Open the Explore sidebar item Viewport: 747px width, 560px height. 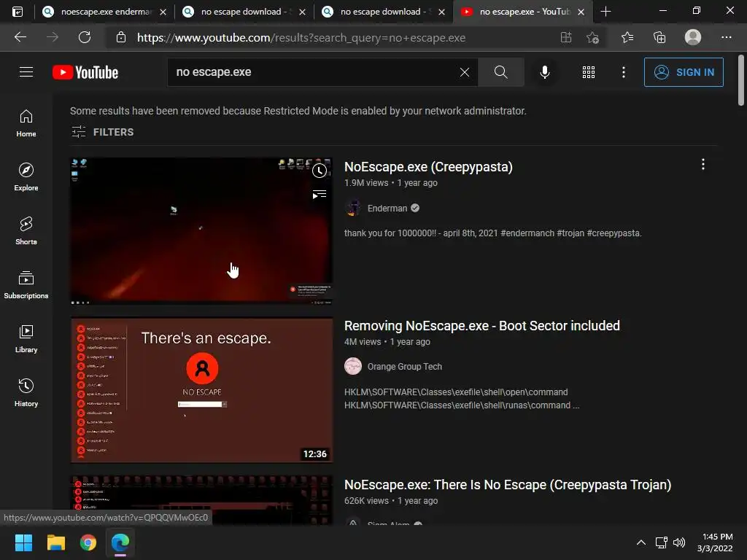(x=26, y=177)
